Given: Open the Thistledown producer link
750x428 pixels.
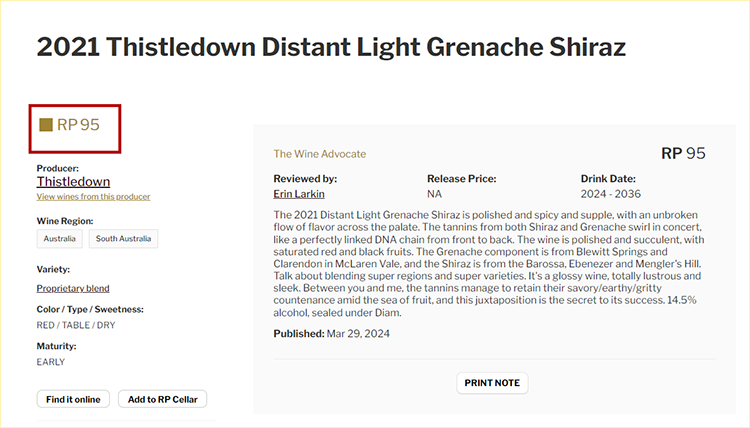Looking at the screenshot, I should (73, 182).
